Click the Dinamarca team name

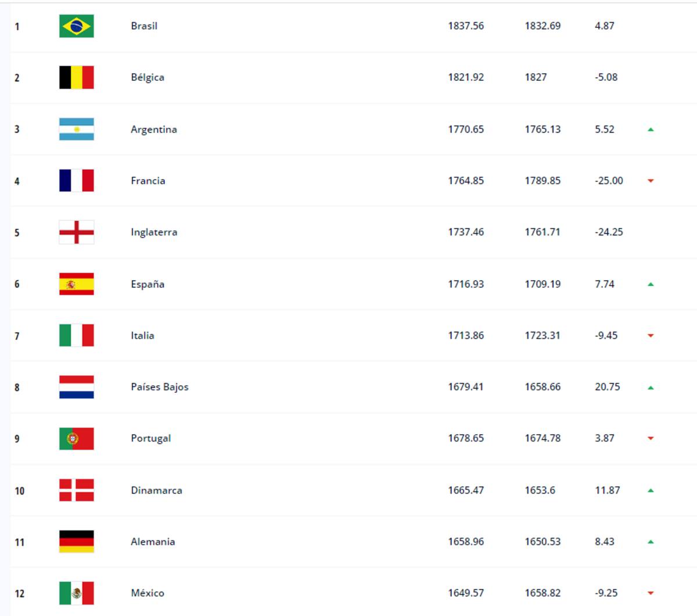(x=156, y=490)
